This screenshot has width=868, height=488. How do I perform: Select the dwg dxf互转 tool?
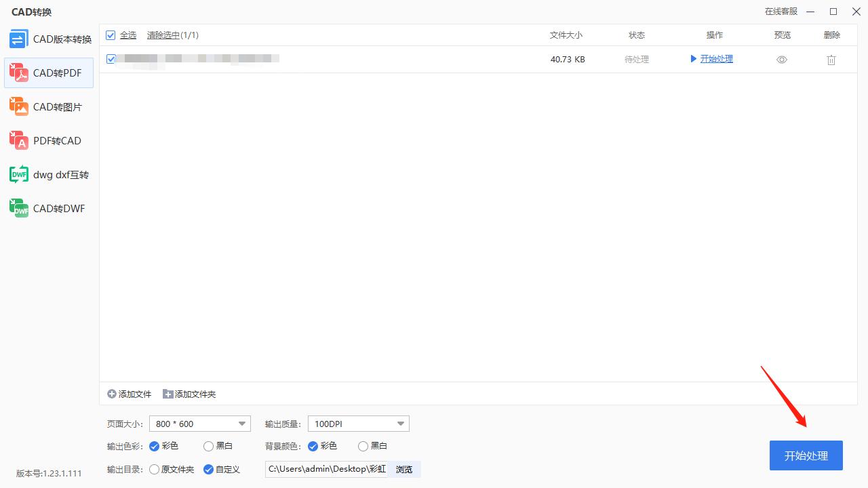point(48,174)
